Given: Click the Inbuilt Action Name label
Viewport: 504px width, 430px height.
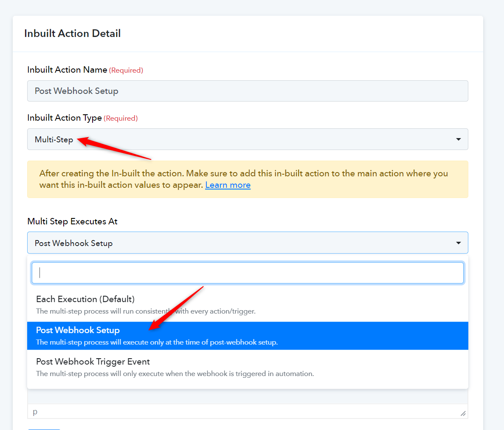Looking at the screenshot, I should (67, 70).
